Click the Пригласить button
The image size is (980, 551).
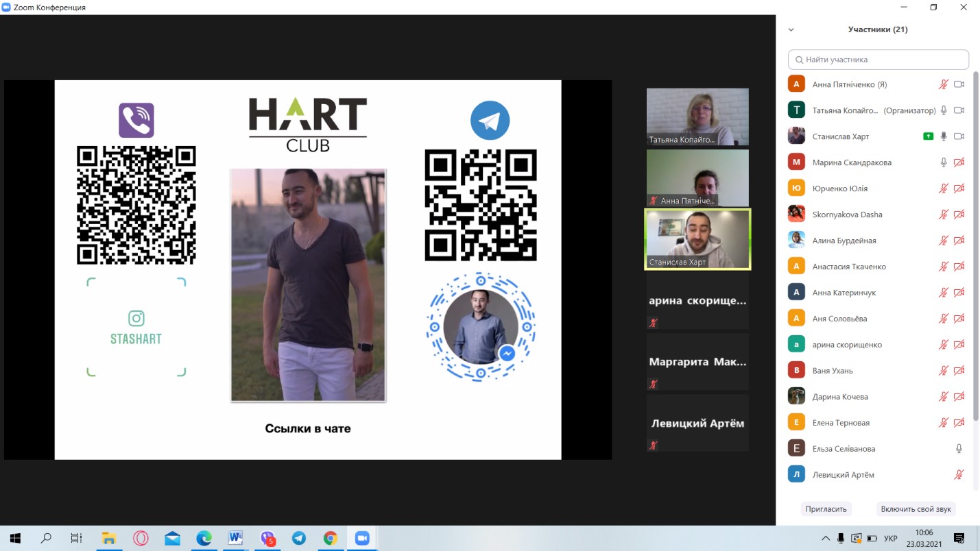pos(826,509)
